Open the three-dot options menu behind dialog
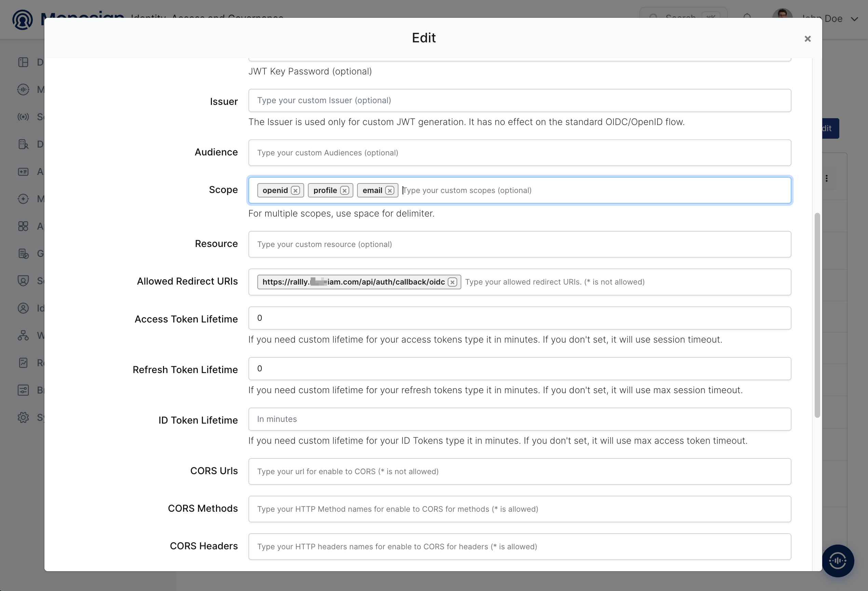Screen dimensions: 868x591 (x=827, y=178)
